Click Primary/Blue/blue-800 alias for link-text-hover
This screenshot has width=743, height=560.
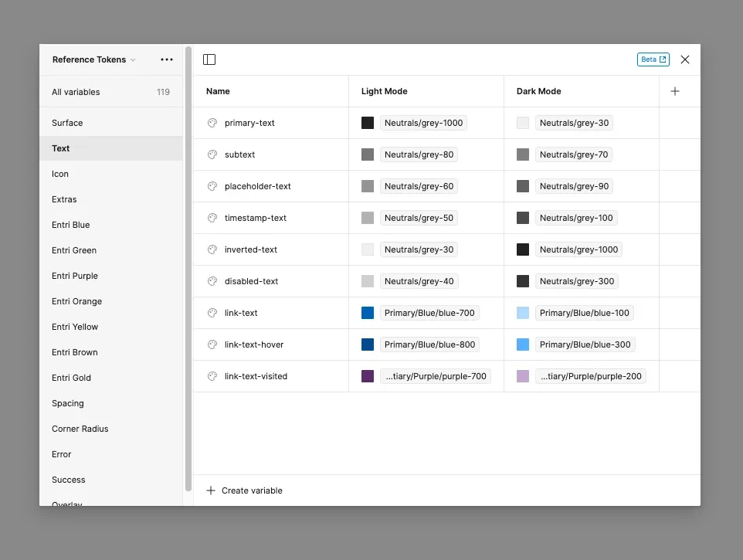[x=429, y=344]
